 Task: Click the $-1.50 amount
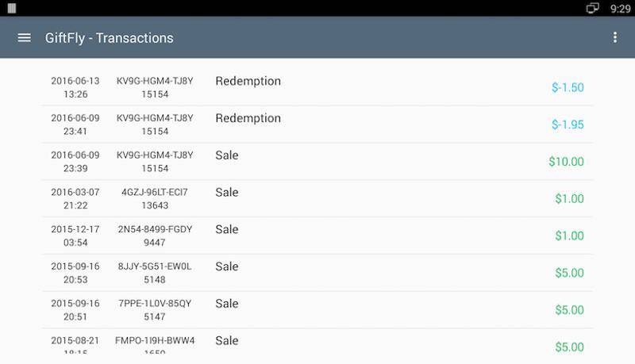568,87
